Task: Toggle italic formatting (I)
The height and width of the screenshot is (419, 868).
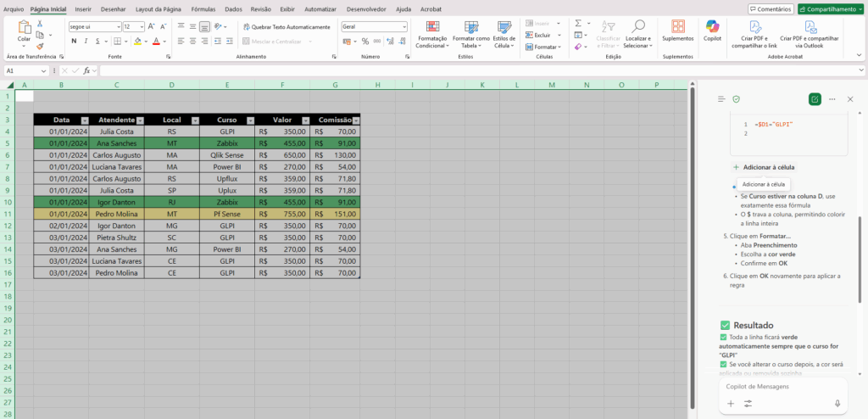Action: pos(85,41)
